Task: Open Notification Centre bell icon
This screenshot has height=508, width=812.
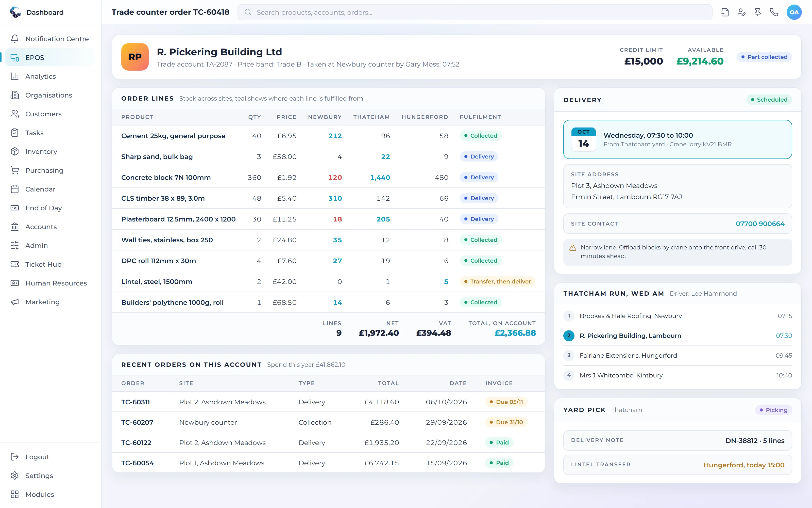Action: 15,39
